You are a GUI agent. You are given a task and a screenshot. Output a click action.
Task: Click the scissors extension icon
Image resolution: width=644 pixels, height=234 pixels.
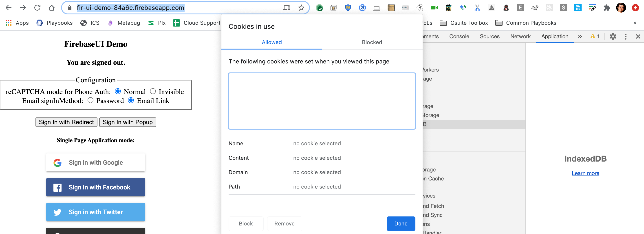(x=477, y=8)
